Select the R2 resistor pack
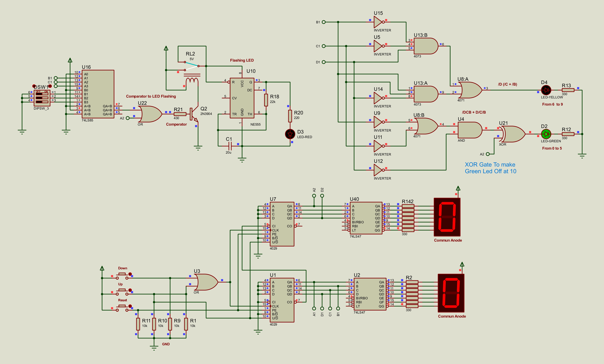The image size is (604, 364). [412, 294]
